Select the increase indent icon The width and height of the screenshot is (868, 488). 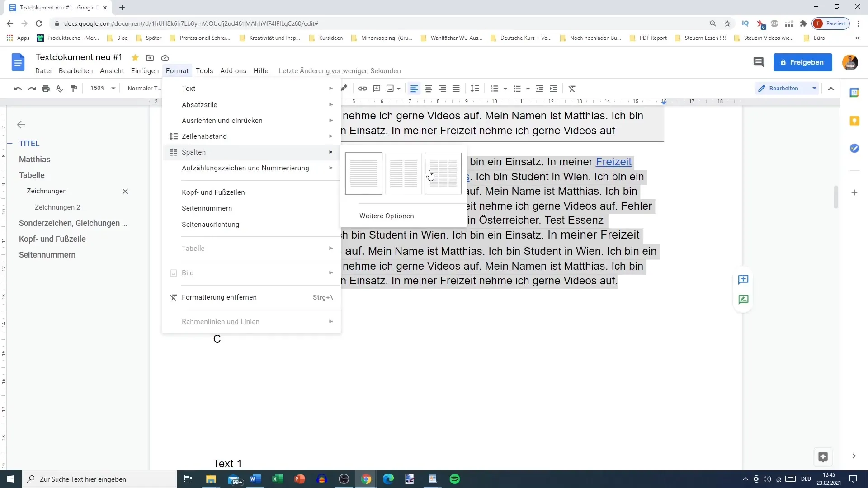coord(554,89)
